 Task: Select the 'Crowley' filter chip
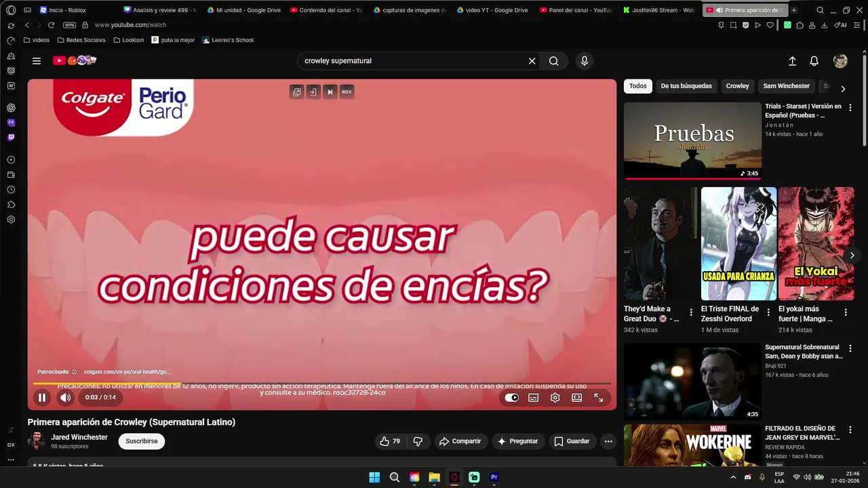tap(738, 86)
